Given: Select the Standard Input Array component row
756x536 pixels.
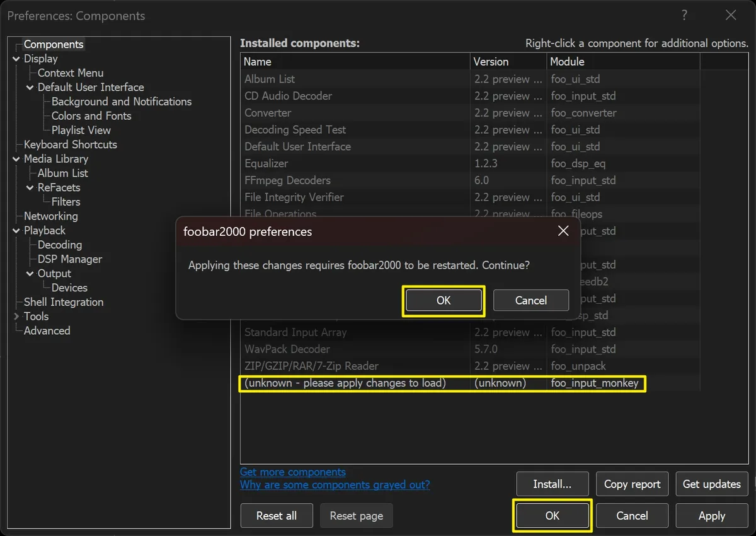Looking at the screenshot, I should click(470, 332).
